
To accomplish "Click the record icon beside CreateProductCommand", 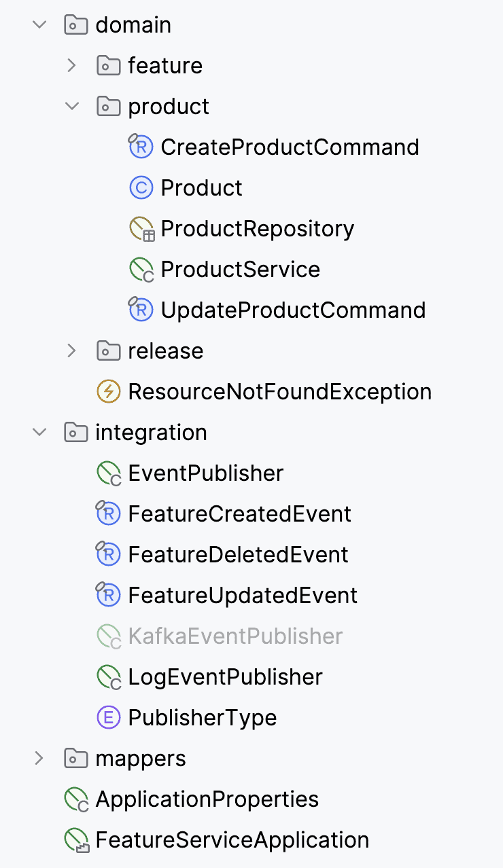I will coord(141,147).
